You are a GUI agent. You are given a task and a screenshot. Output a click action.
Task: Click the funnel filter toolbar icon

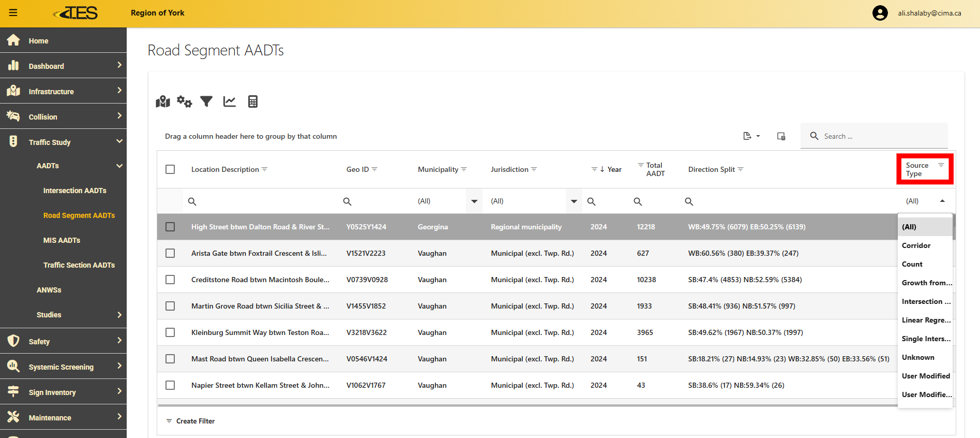tap(206, 101)
